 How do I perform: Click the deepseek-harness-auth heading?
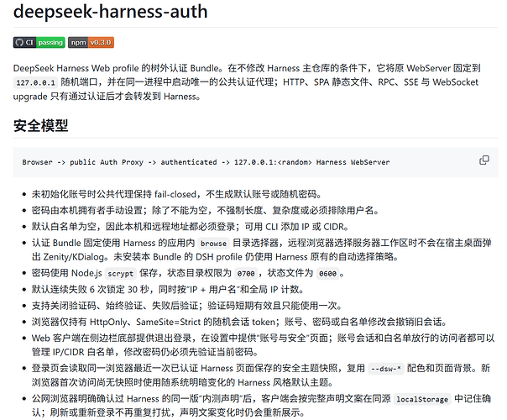click(x=110, y=12)
